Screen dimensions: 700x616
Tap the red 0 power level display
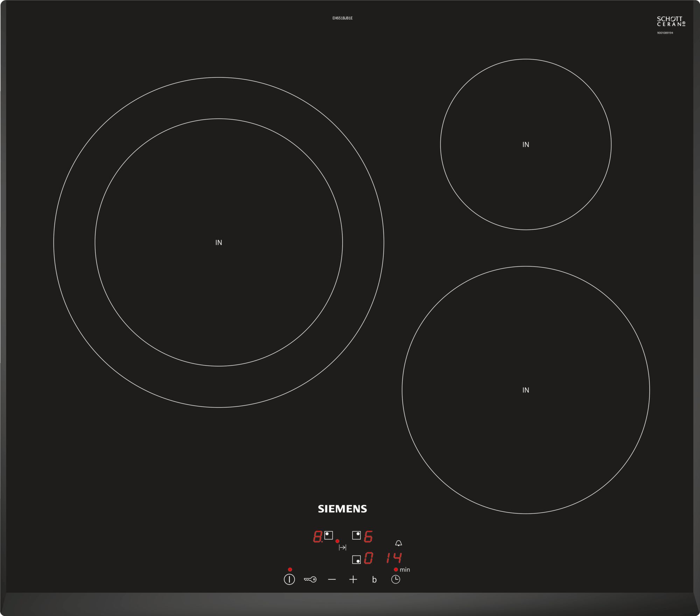(x=368, y=558)
